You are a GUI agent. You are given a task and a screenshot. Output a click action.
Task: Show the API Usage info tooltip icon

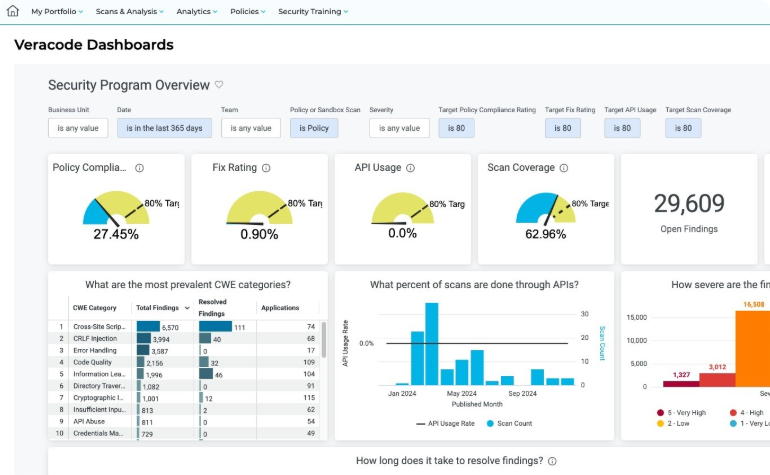pyautogui.click(x=410, y=168)
